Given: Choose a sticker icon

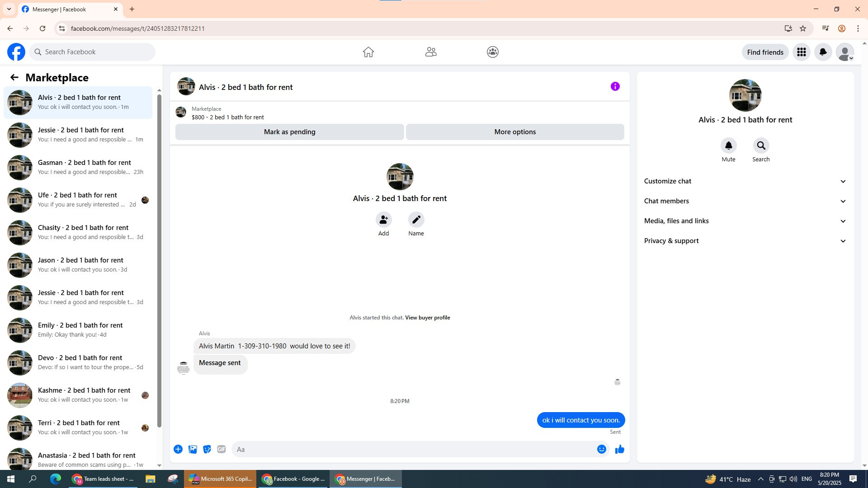Looking at the screenshot, I should [x=207, y=449].
